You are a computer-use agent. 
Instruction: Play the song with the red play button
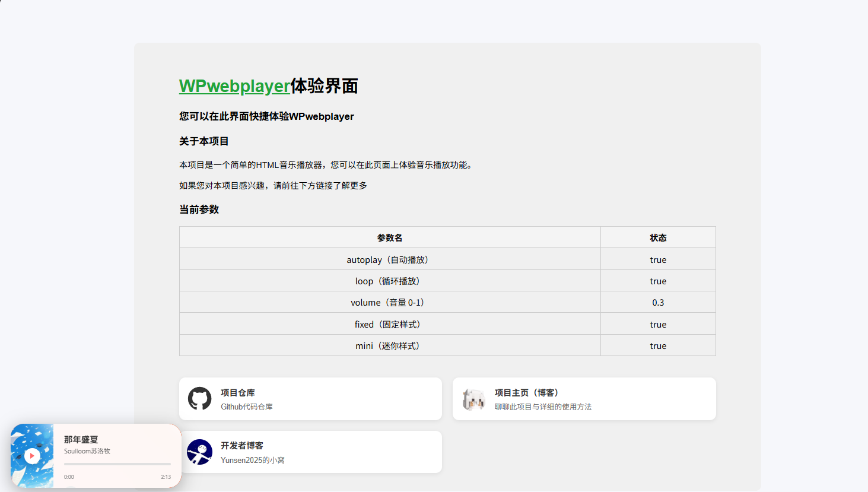(x=32, y=456)
